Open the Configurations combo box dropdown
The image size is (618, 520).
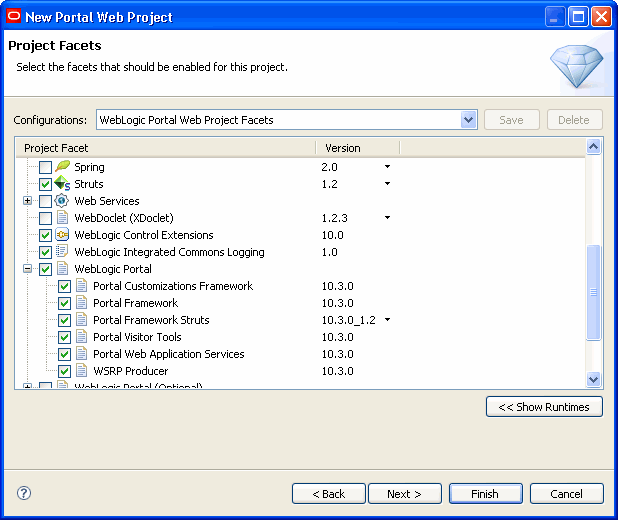click(468, 119)
